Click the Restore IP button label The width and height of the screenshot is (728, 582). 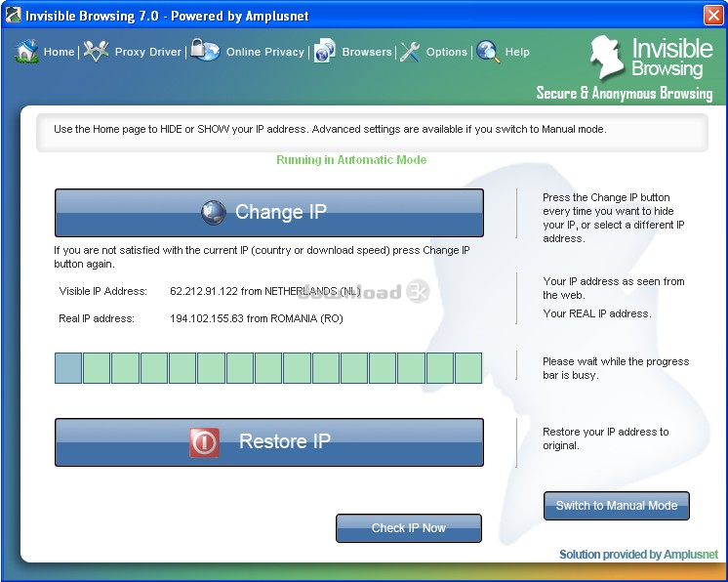click(285, 441)
